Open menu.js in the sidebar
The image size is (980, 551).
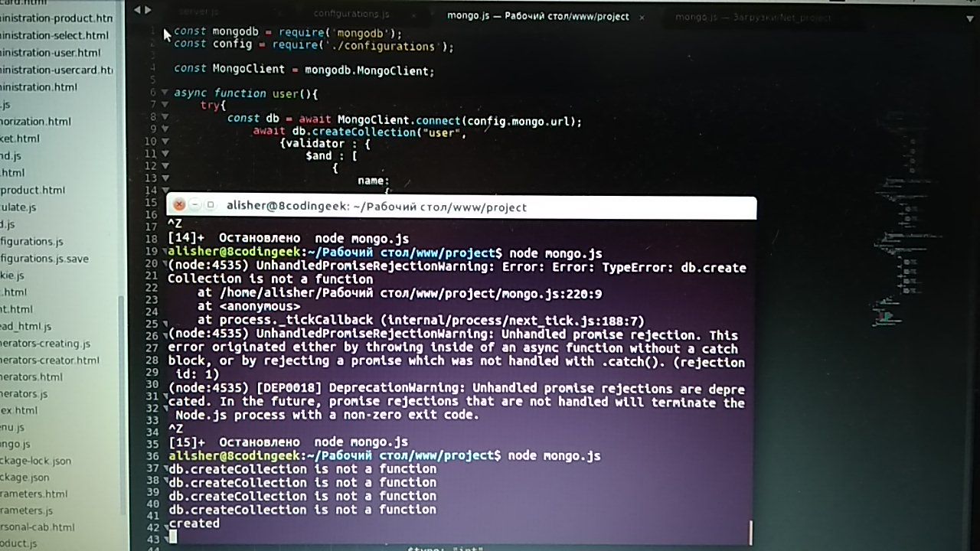pos(13,428)
